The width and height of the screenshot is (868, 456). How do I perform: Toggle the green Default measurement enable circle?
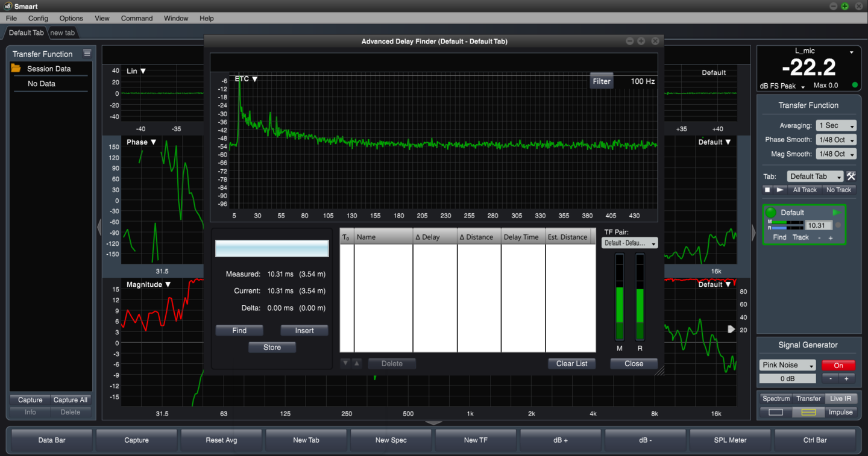click(770, 213)
